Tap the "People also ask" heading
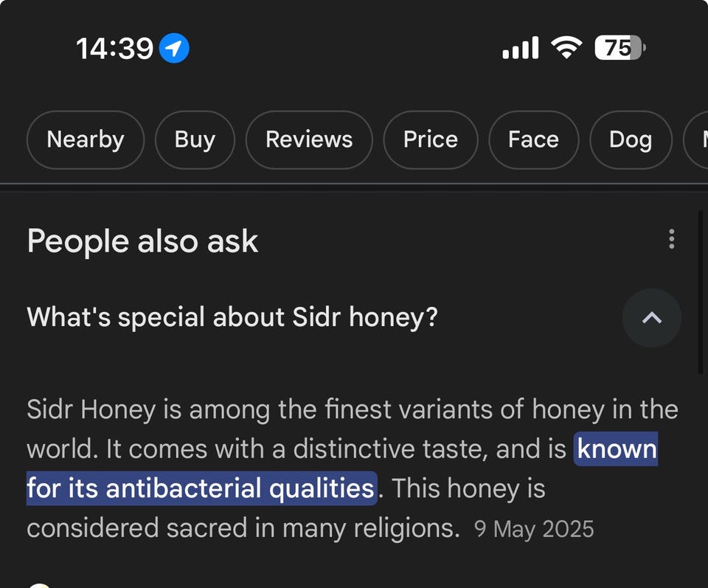 point(142,241)
